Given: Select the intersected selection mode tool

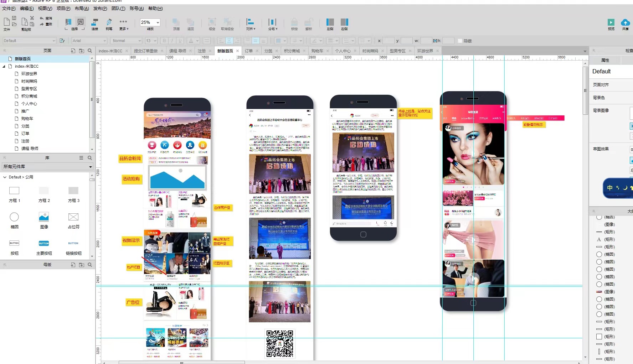Looking at the screenshot, I should [68, 22].
